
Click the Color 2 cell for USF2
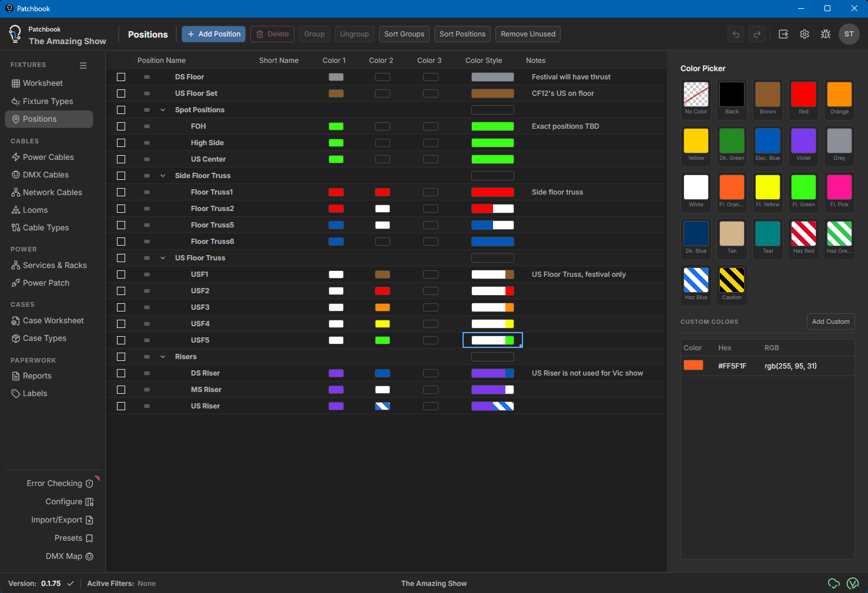point(383,291)
